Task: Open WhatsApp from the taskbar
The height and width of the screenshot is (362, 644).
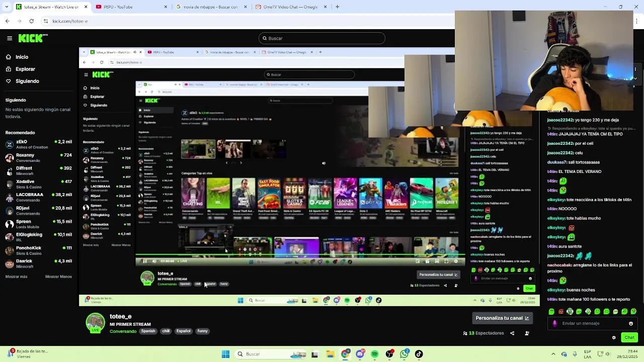Action: 405,354
